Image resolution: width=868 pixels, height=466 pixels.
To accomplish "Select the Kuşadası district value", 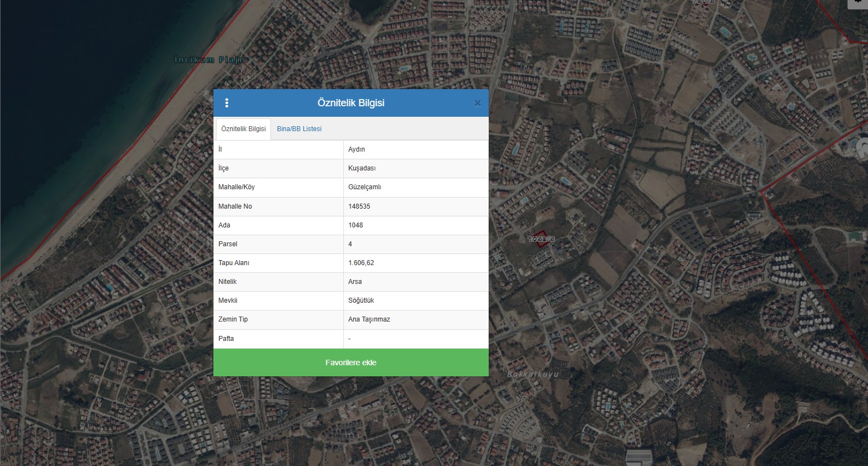I will 362,168.
